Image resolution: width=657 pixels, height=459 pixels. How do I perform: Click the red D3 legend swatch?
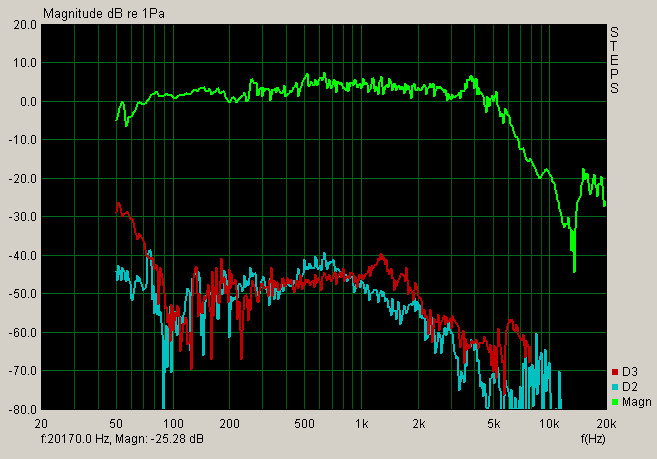click(x=613, y=373)
